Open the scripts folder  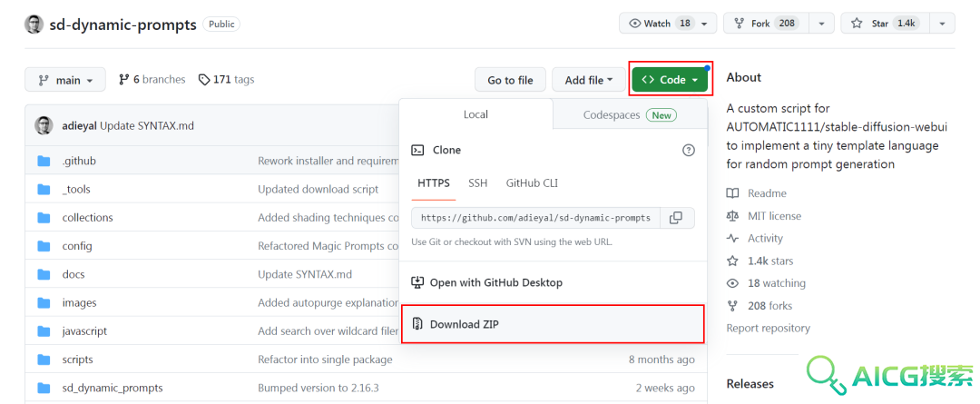(77, 360)
